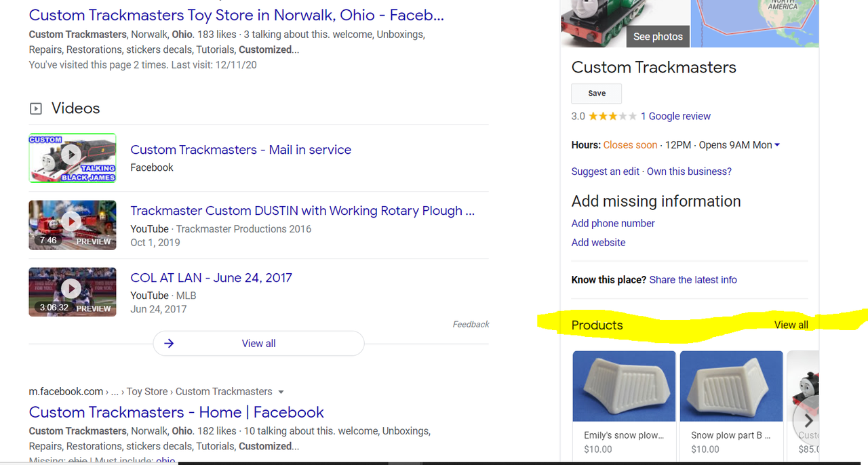Click the Videos heading text
The image size is (868, 465).
point(75,108)
